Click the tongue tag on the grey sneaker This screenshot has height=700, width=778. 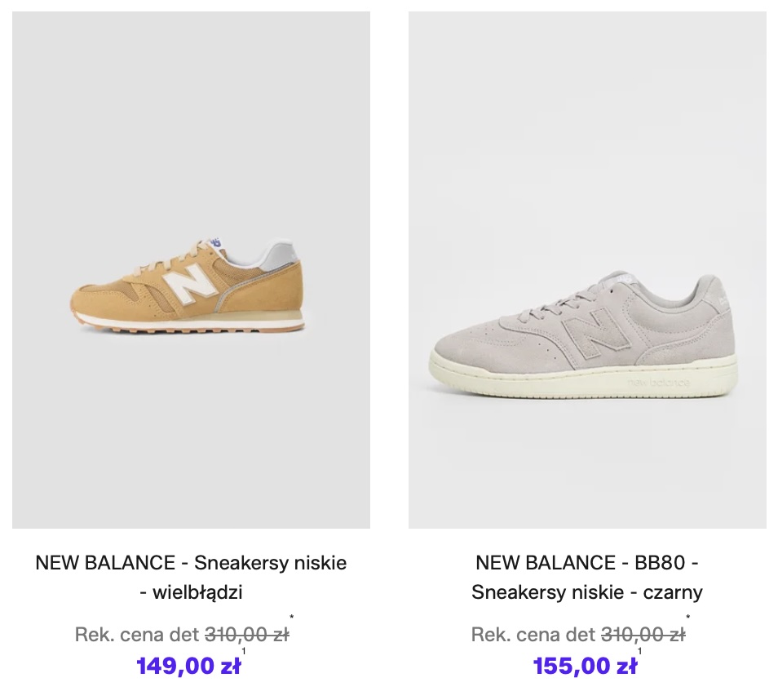click(x=617, y=281)
